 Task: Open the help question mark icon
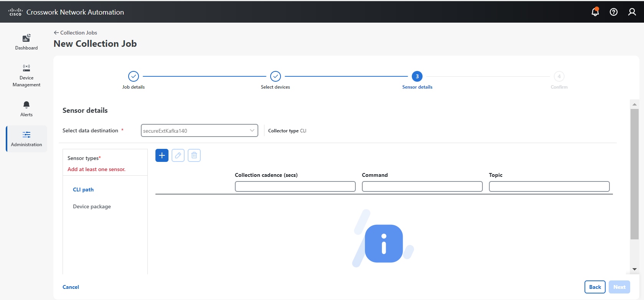click(x=614, y=12)
